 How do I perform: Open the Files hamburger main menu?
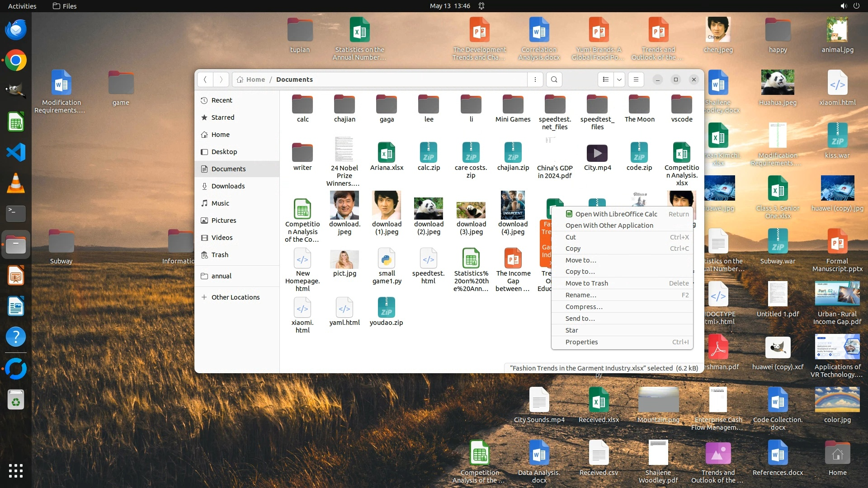(x=636, y=80)
